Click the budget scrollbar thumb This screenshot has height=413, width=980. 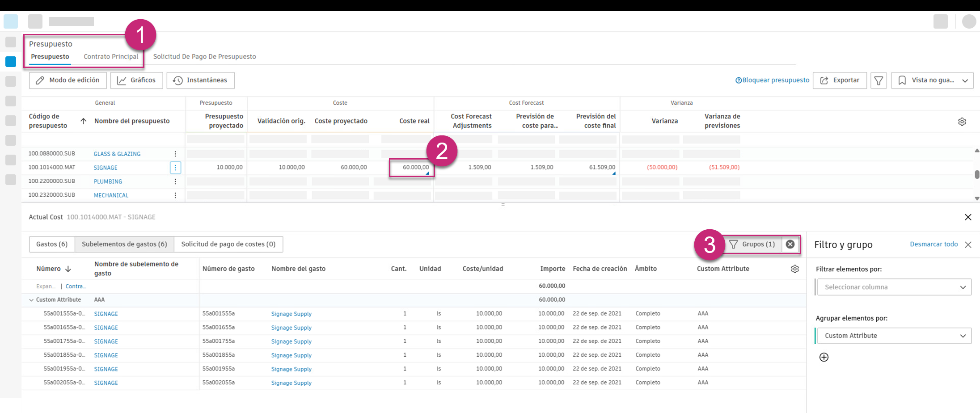point(977,174)
